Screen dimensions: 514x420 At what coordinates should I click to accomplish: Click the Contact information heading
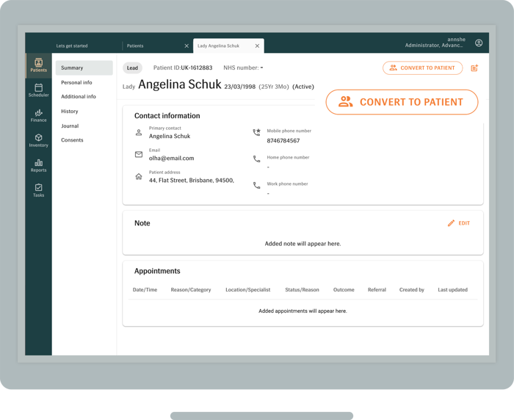pyautogui.click(x=167, y=116)
